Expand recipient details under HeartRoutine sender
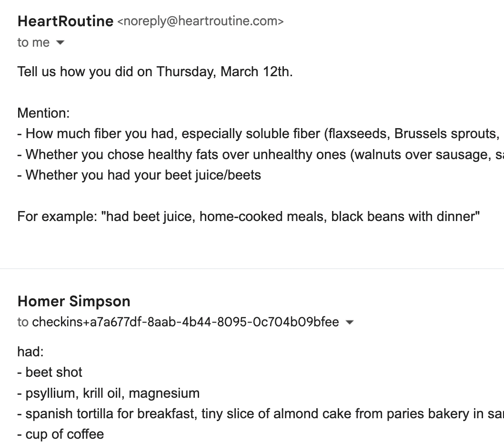The height and width of the screenshot is (443, 504). (61, 42)
